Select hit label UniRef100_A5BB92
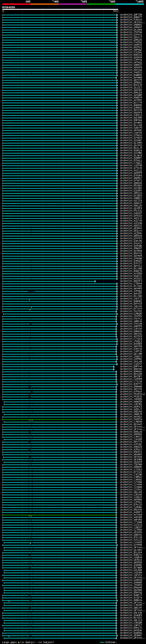Image resolution: width=146 pixels, height=644 pixels. [131, 25]
